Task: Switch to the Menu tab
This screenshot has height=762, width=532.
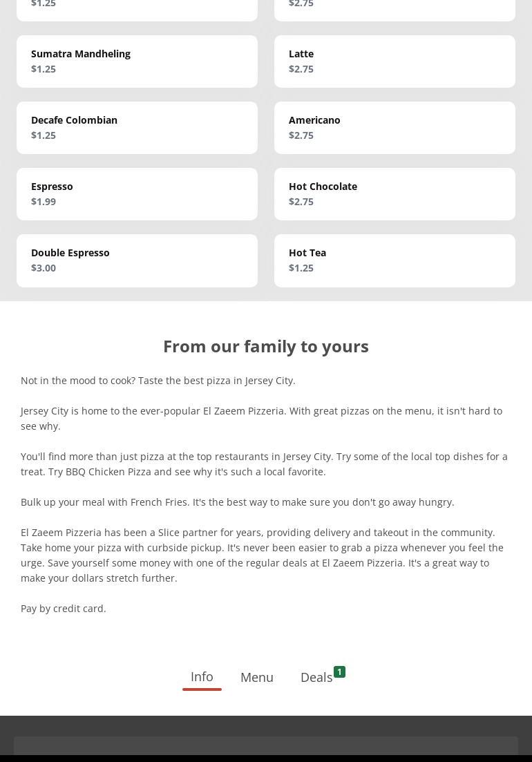Action: click(257, 677)
